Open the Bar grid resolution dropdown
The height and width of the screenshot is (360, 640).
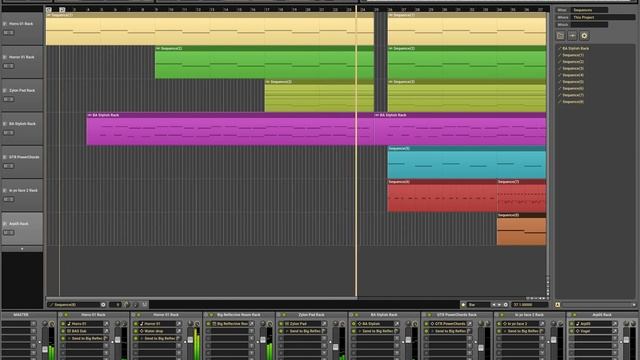(478, 304)
